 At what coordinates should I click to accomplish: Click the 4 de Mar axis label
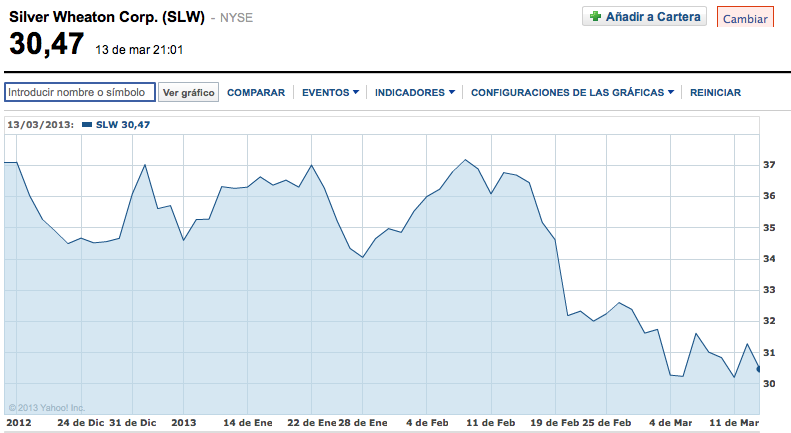670,423
